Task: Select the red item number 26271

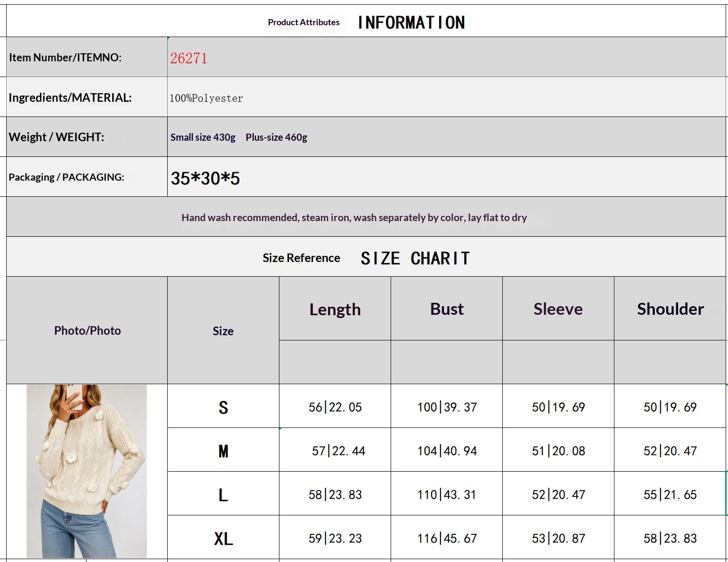Action: [189, 58]
